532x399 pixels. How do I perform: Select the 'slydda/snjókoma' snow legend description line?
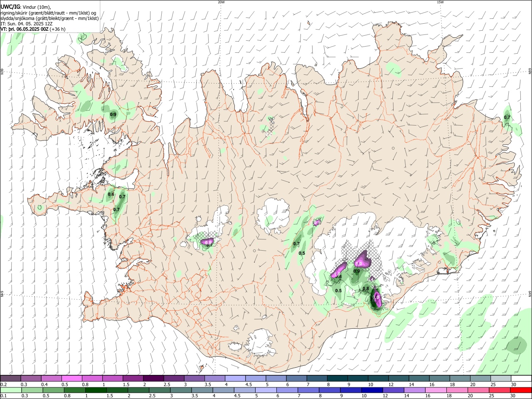pyautogui.click(x=49, y=18)
